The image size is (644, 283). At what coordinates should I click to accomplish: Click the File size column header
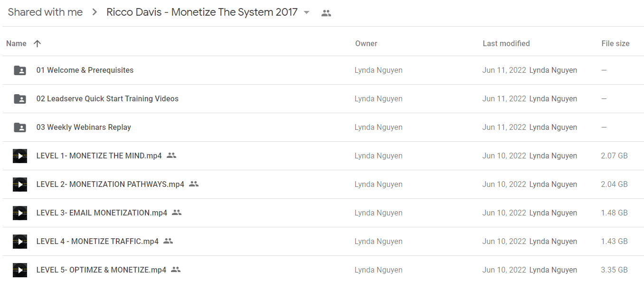[x=616, y=43]
